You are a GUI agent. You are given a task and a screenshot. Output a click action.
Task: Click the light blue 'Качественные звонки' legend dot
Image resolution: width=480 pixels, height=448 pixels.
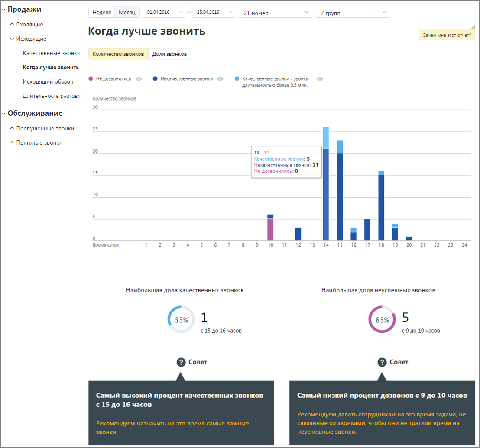[237, 79]
